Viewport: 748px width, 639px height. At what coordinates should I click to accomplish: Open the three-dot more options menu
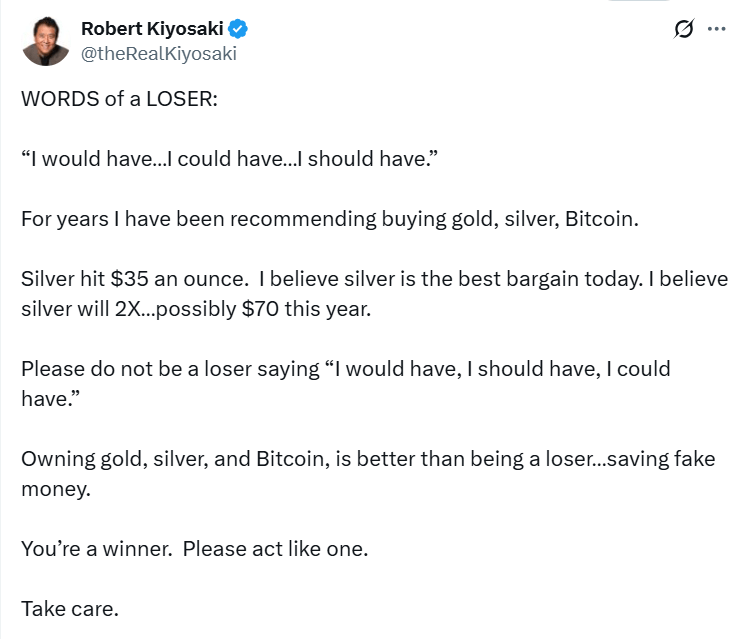pos(716,29)
